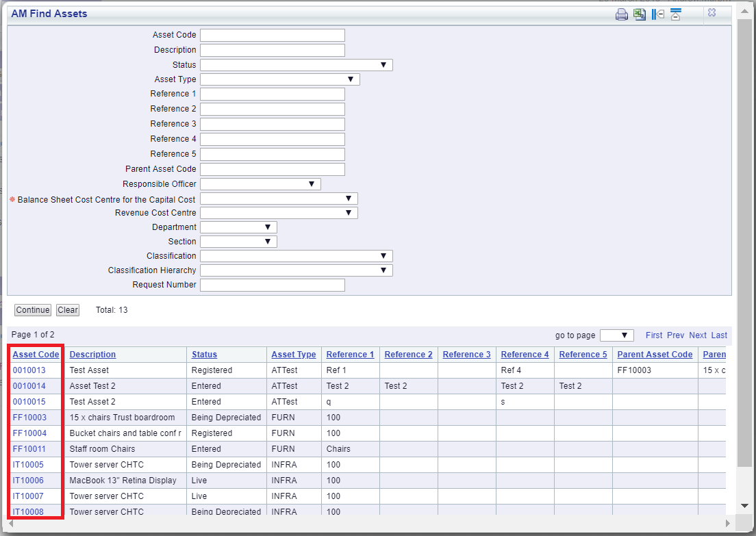
Task: Sort by Reference 4 column header
Action: tap(525, 355)
